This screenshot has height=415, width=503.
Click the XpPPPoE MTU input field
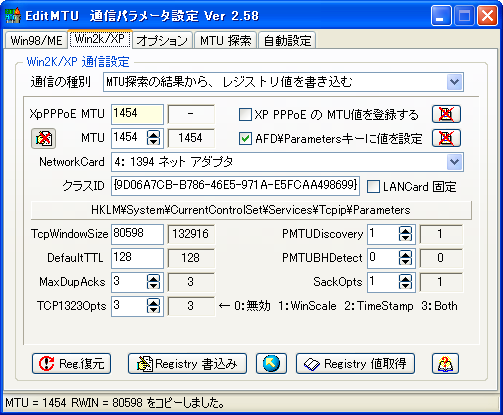[x=137, y=114]
